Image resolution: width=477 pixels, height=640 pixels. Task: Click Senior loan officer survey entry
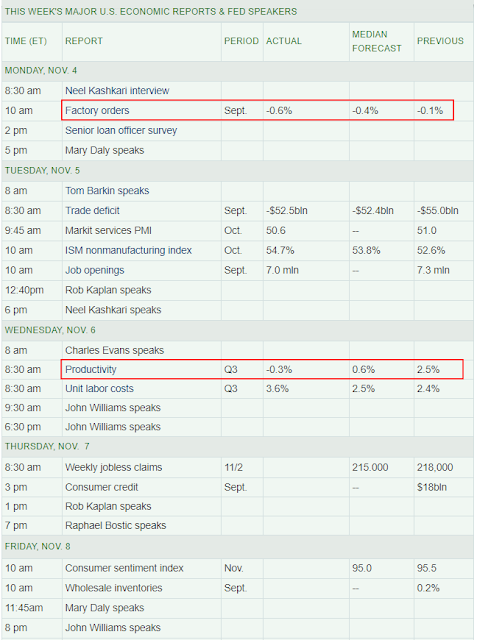[121, 131]
